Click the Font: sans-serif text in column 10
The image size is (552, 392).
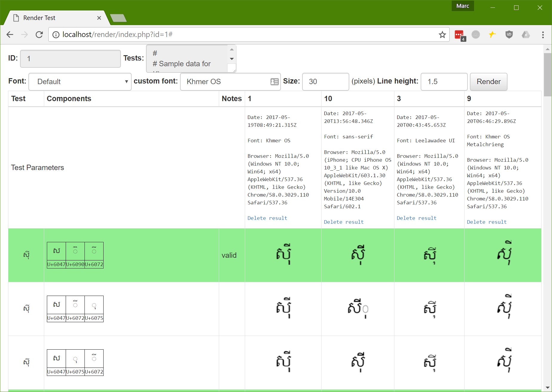[x=348, y=137]
